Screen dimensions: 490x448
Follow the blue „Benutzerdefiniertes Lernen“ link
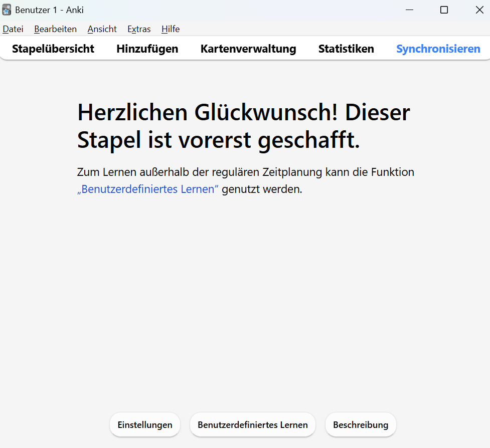tap(148, 189)
